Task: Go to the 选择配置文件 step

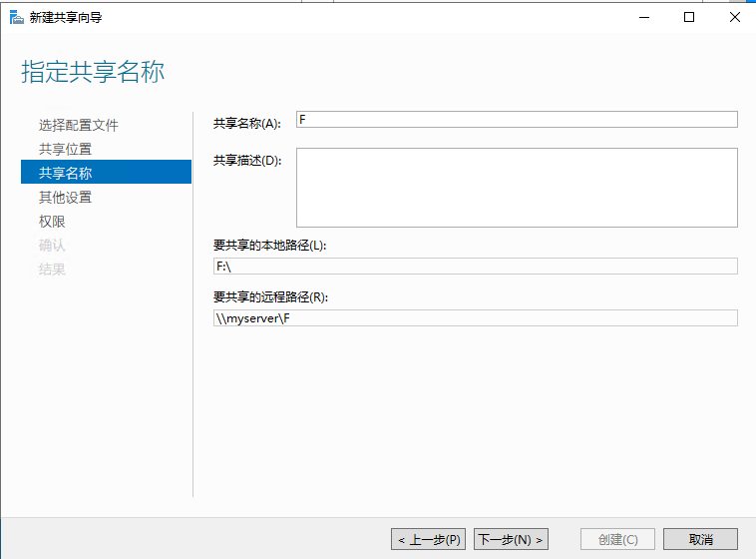Action: (x=79, y=125)
